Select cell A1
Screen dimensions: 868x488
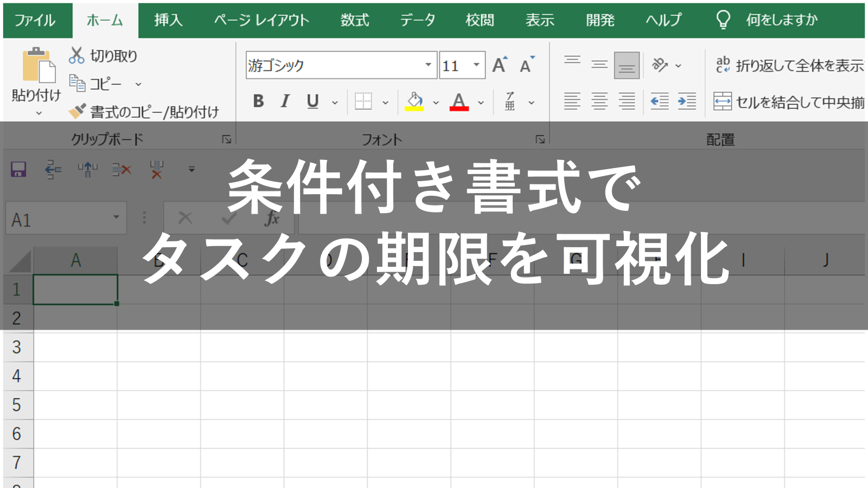[x=75, y=290]
